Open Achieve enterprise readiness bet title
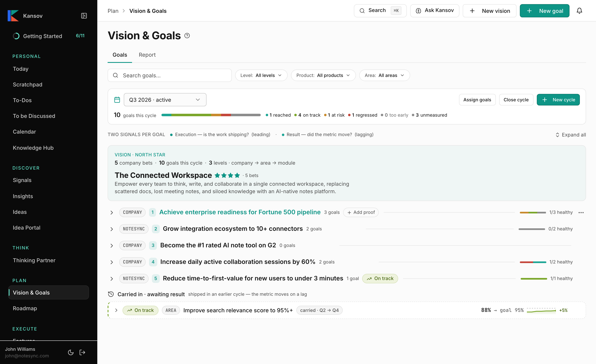The image size is (596, 364). [240, 212]
